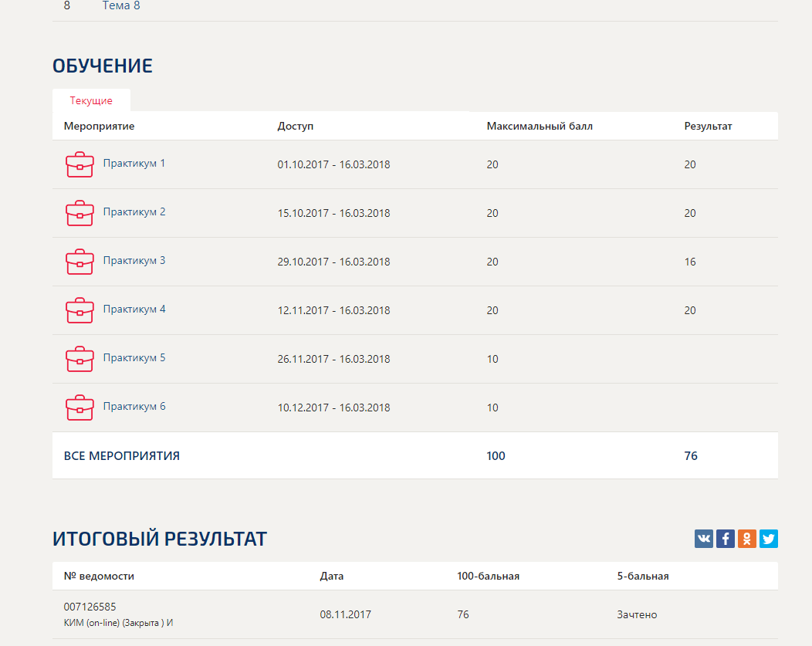Viewport: 812px width, 646px height.
Task: Open the Практикум 4 link
Action: 134,309
